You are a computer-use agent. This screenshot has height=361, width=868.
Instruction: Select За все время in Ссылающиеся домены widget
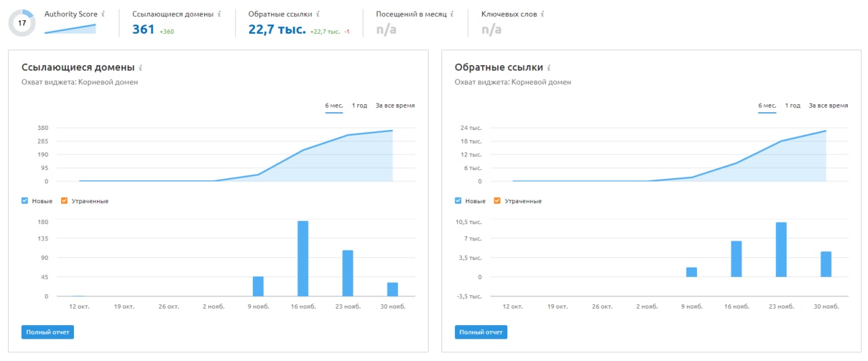coord(395,106)
